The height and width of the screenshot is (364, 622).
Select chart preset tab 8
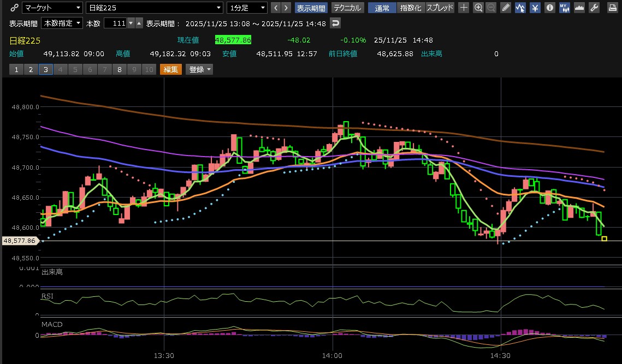coord(119,69)
